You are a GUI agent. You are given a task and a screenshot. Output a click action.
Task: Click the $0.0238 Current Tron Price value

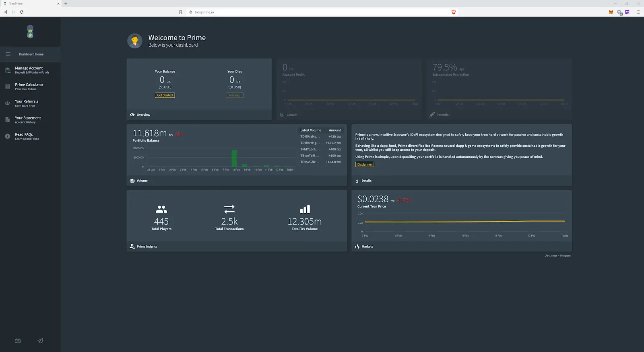pos(373,199)
